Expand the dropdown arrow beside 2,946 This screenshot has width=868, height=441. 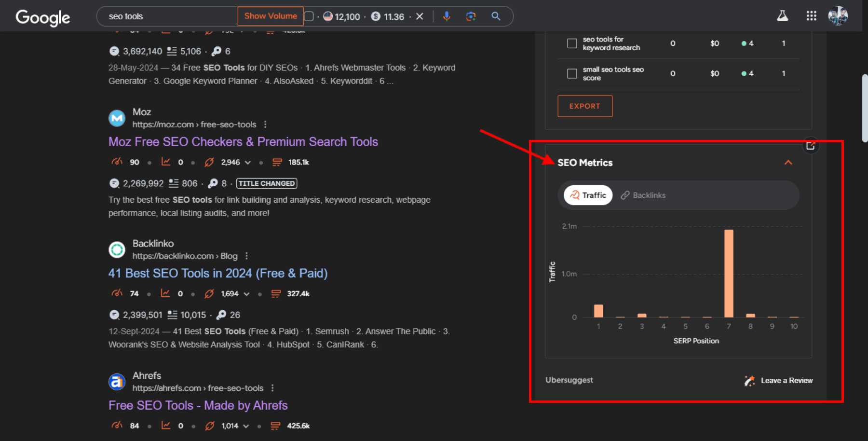(x=248, y=163)
